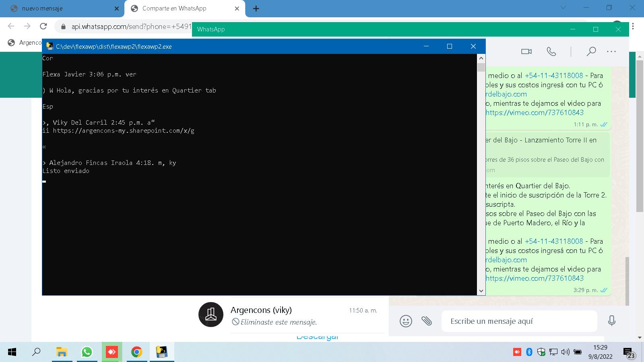
Task: Click the AnyDesk tray icon
Action: [517, 352]
